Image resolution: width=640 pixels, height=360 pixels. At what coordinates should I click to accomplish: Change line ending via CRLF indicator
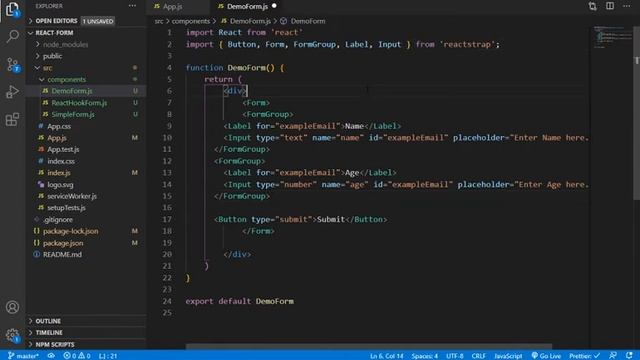click(478, 356)
